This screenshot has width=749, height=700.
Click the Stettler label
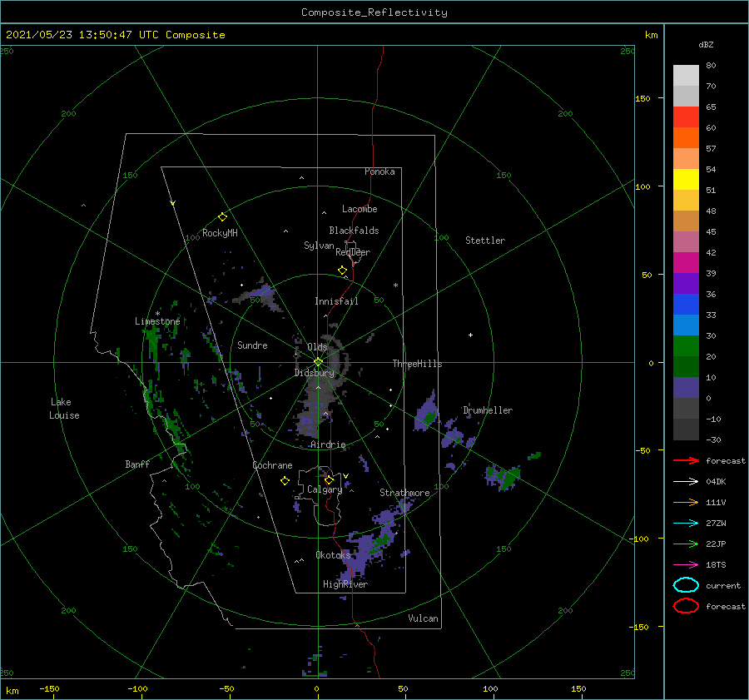click(485, 241)
